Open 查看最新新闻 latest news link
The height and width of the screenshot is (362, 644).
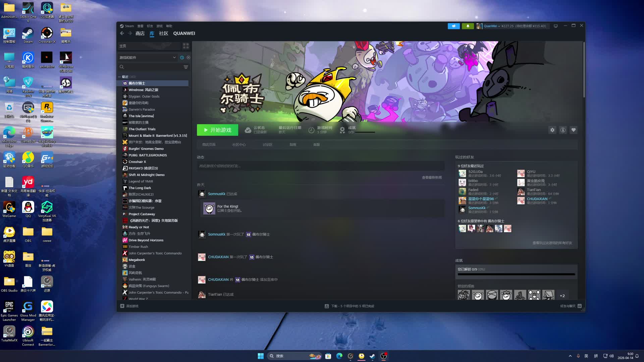point(432,178)
